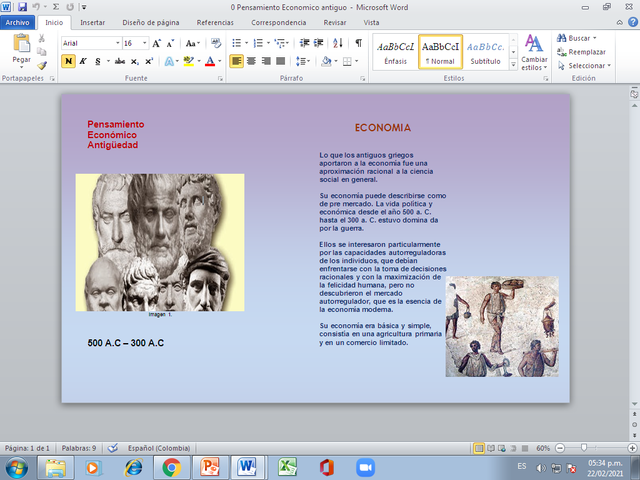
Task: Toggle strikethrough formatting
Action: coord(120,62)
